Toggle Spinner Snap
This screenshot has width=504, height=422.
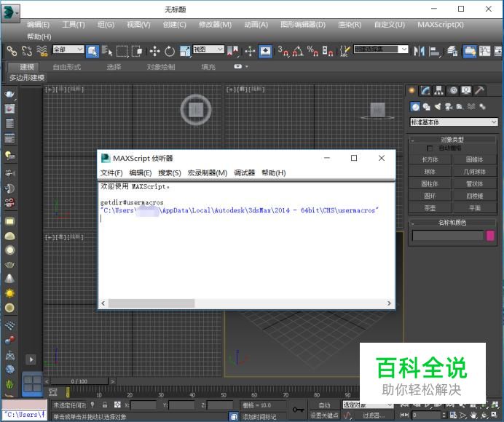(328, 51)
